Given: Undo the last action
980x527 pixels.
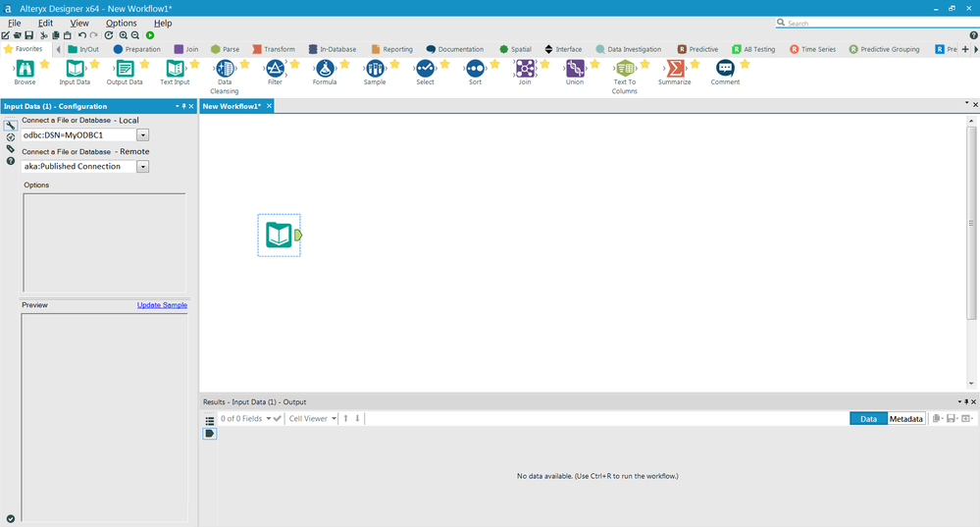Looking at the screenshot, I should coord(81,35).
